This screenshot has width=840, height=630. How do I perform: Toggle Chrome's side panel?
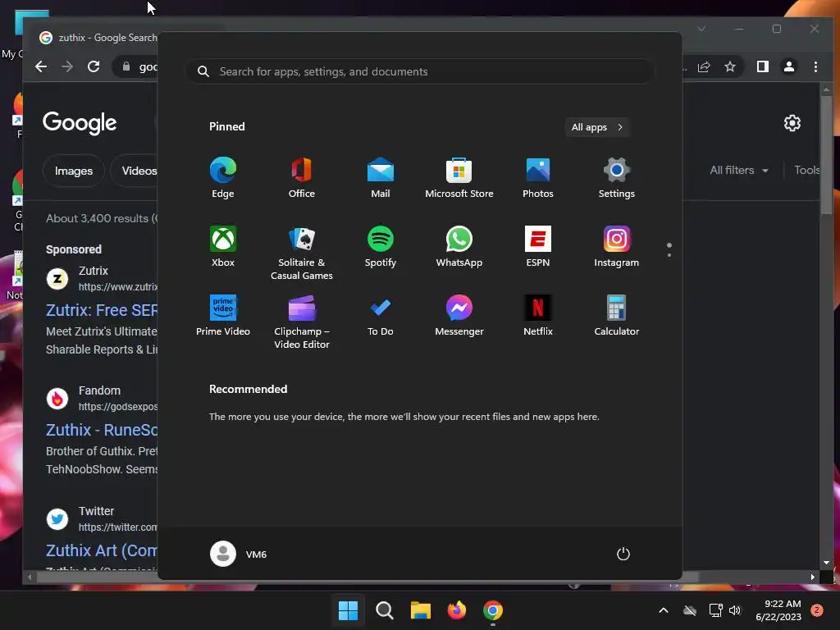pos(763,66)
